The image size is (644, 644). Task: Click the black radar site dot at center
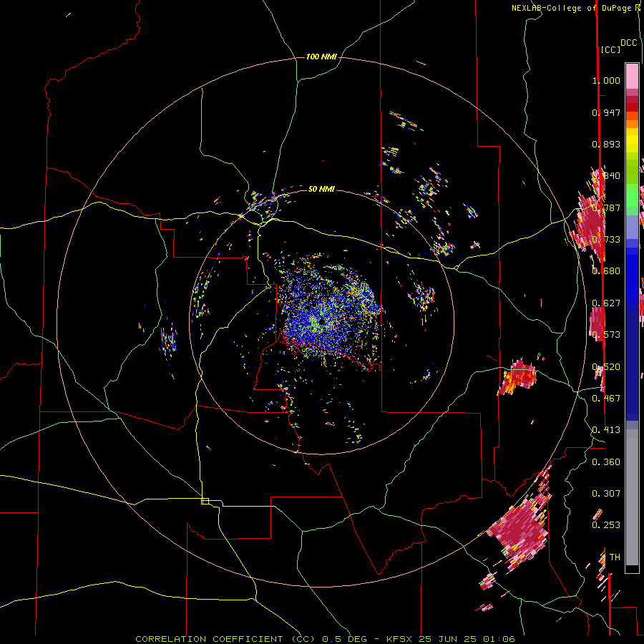[x=321, y=321]
